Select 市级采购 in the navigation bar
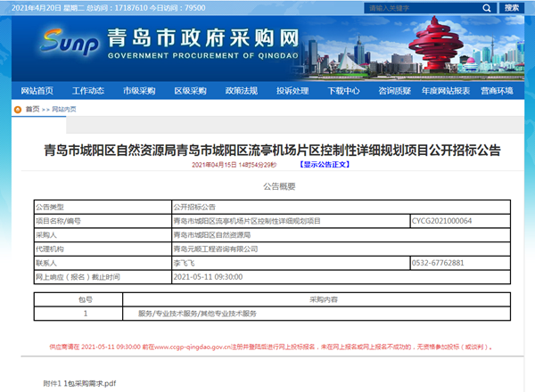The height and width of the screenshot is (392, 535). [x=139, y=91]
